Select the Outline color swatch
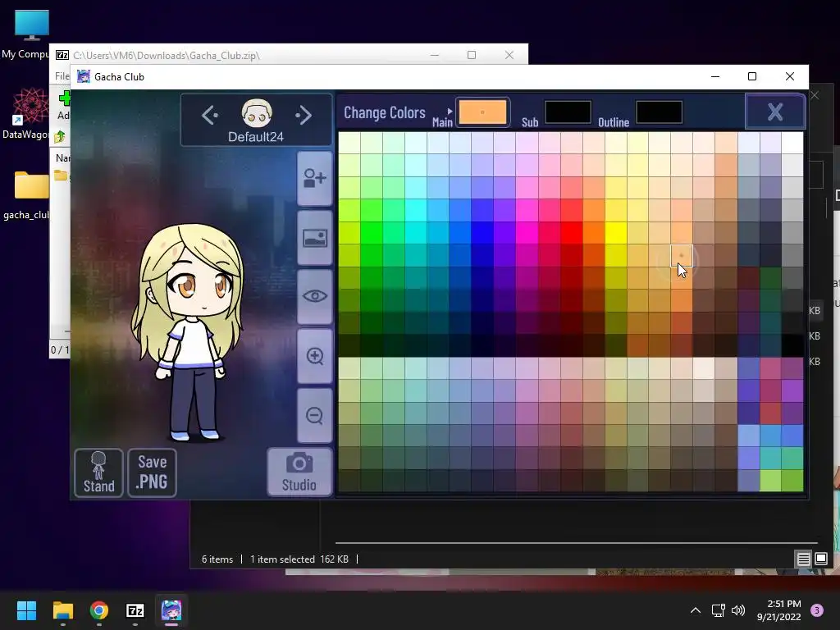This screenshot has height=630, width=840. click(659, 112)
